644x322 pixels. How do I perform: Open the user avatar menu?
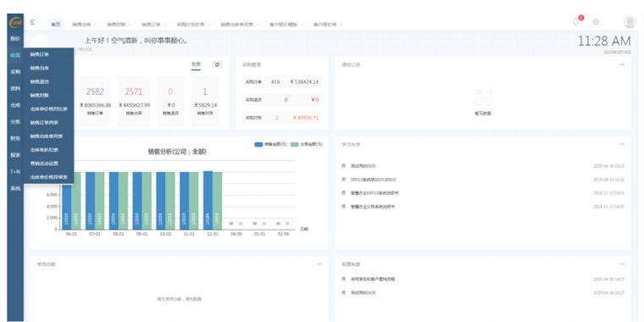tap(630, 22)
